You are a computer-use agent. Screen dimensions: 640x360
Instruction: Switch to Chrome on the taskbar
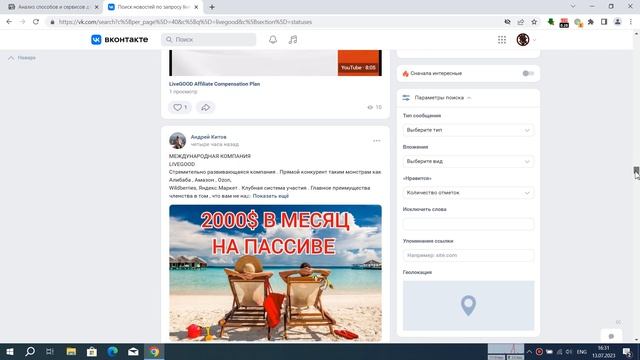point(154,351)
